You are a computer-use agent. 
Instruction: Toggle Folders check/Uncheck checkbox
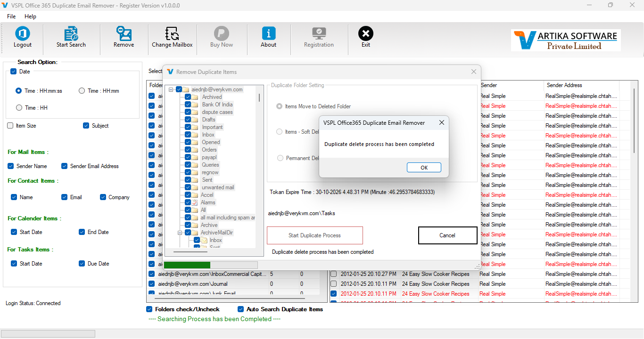point(149,309)
